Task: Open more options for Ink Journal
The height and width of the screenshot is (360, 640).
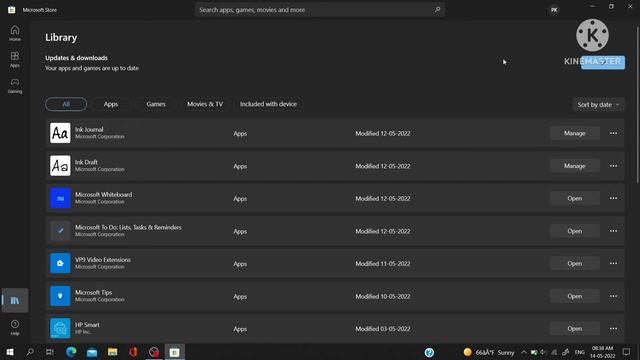Action: (613, 133)
